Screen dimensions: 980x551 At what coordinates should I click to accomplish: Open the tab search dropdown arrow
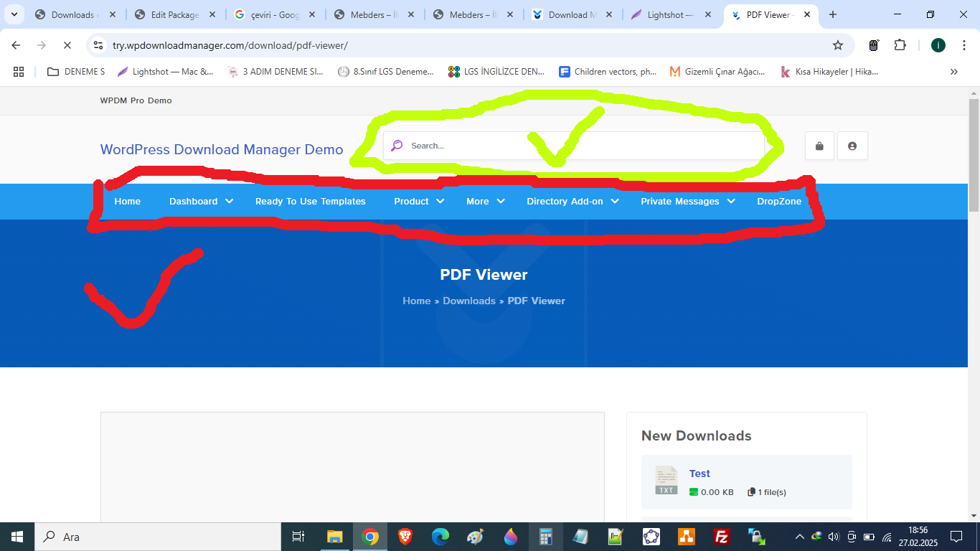[14, 14]
